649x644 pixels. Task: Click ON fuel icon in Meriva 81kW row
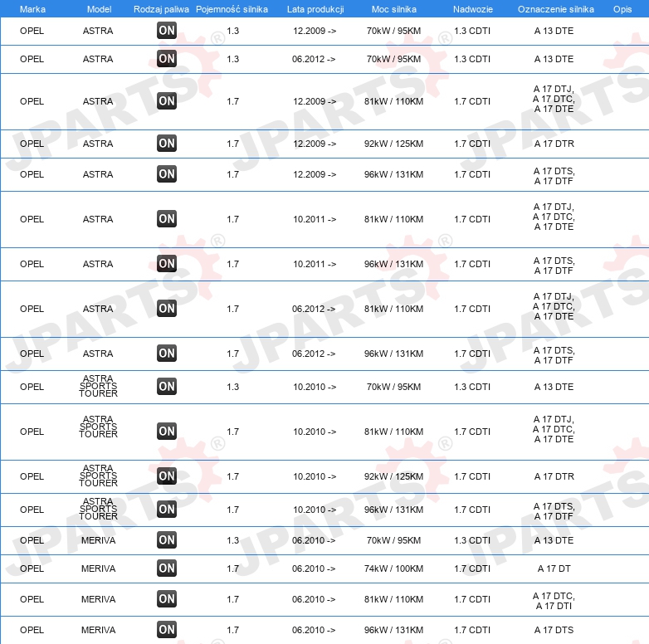pyautogui.click(x=167, y=599)
